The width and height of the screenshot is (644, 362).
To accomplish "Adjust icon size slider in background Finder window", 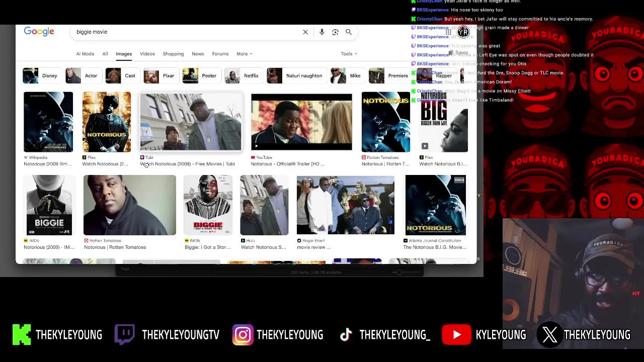I will [399, 273].
